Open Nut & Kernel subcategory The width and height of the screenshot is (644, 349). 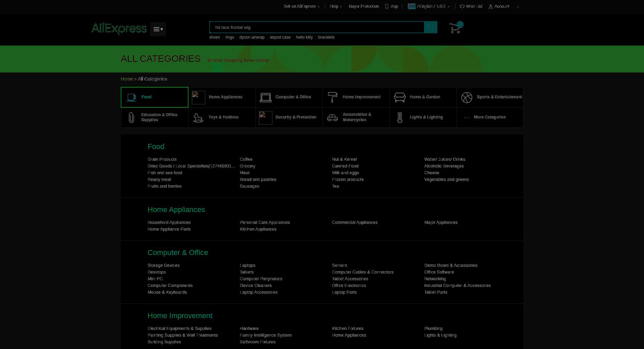[344, 159]
